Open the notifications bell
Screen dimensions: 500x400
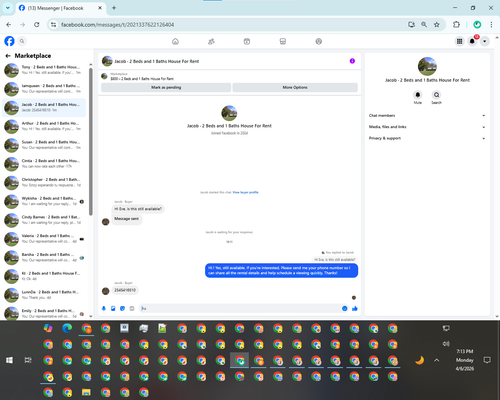[472, 41]
